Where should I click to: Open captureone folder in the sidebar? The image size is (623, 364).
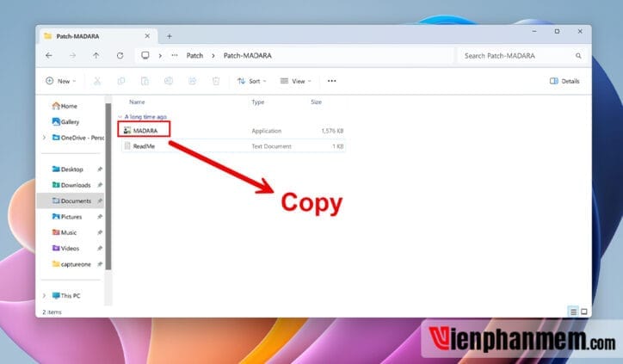point(71,264)
